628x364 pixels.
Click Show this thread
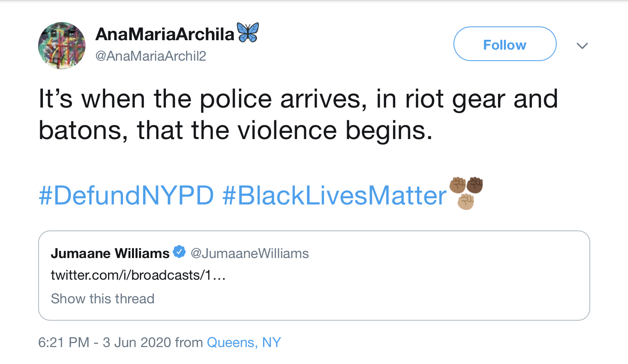pos(102,299)
